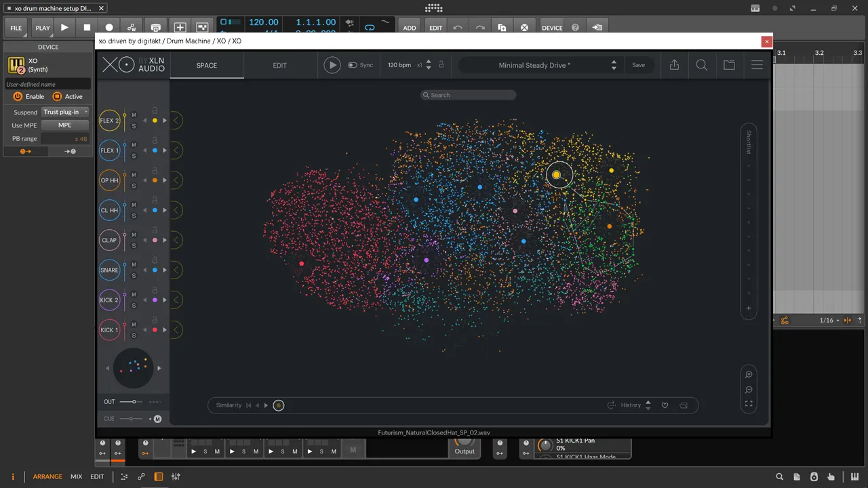The height and width of the screenshot is (488, 868).
Task: Click the add-track plus icon
Action: pyautogui.click(x=180, y=28)
